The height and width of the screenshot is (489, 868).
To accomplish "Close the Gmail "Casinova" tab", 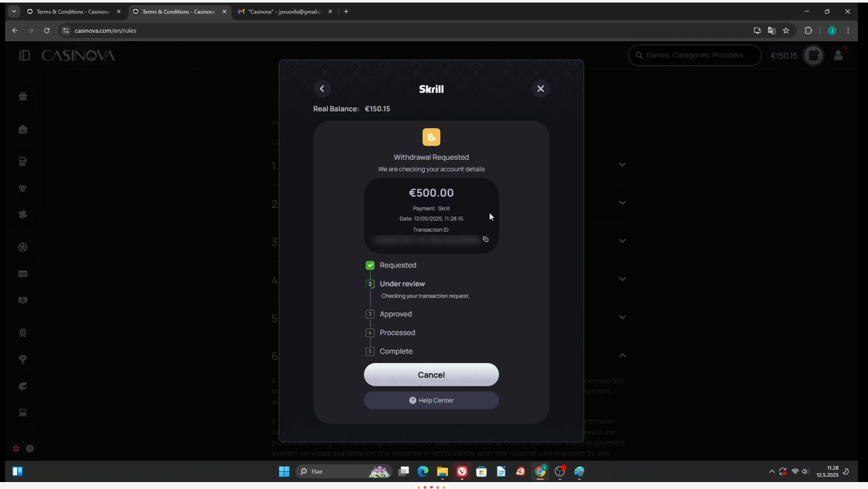I will click(x=330, y=11).
